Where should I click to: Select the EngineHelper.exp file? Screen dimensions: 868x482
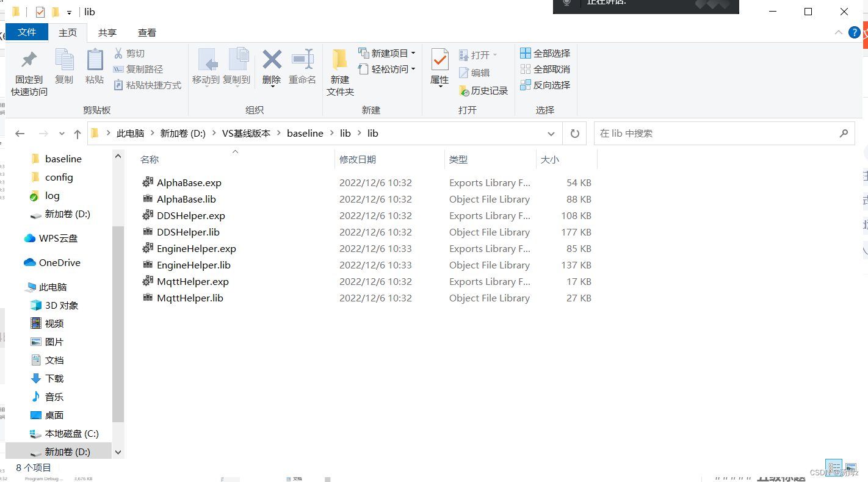coord(197,248)
